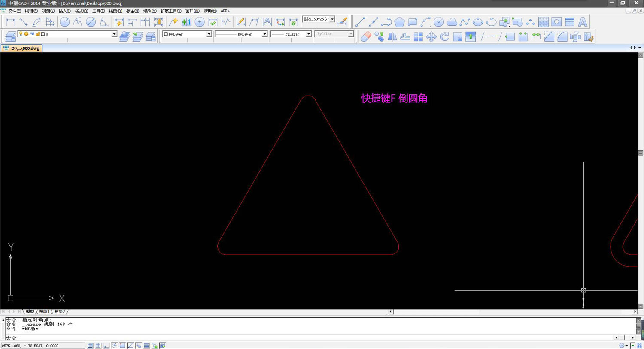Open the Layer Properties Manager
This screenshot has height=349, width=644.
point(11,36)
